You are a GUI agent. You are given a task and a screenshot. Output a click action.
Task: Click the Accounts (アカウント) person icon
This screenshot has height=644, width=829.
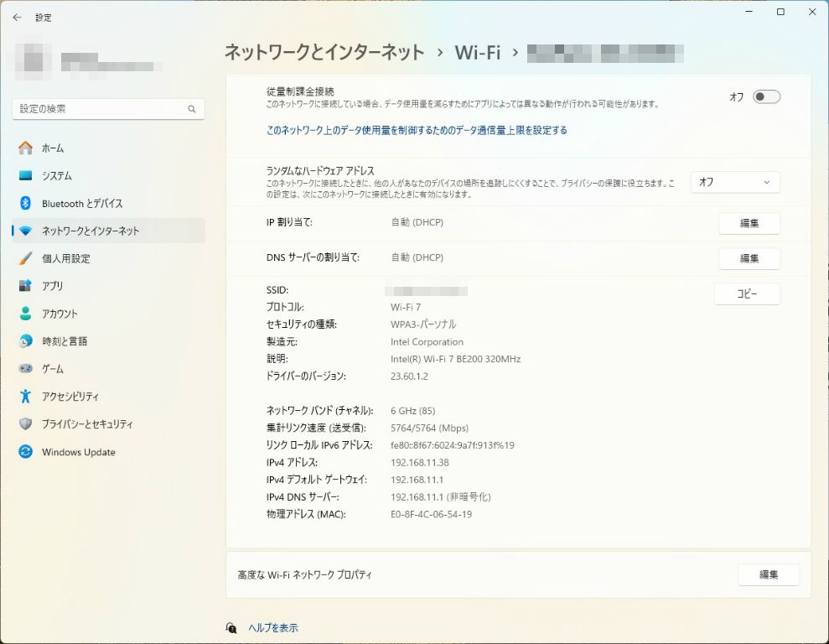(x=25, y=314)
